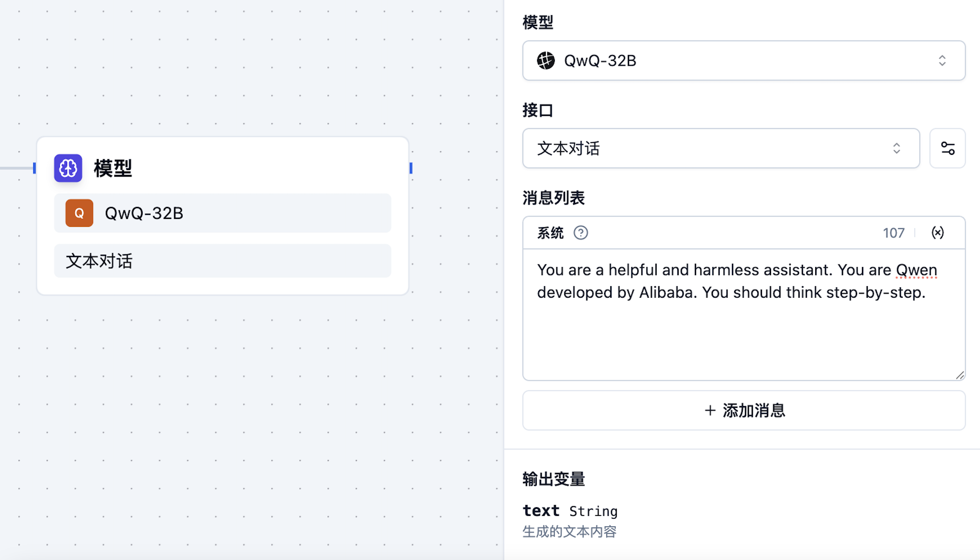Open the 接口 文本对话 dropdown
The image size is (980, 560).
(721, 148)
